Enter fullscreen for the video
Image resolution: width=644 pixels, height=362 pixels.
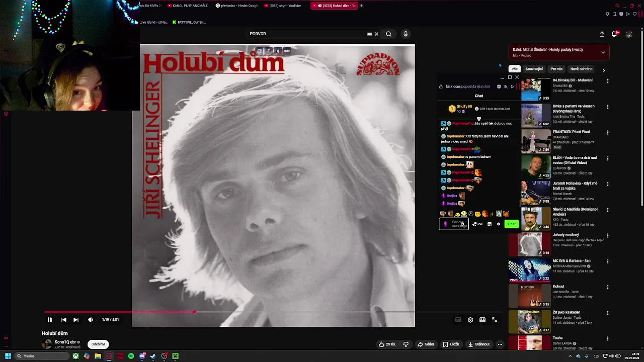click(495, 320)
